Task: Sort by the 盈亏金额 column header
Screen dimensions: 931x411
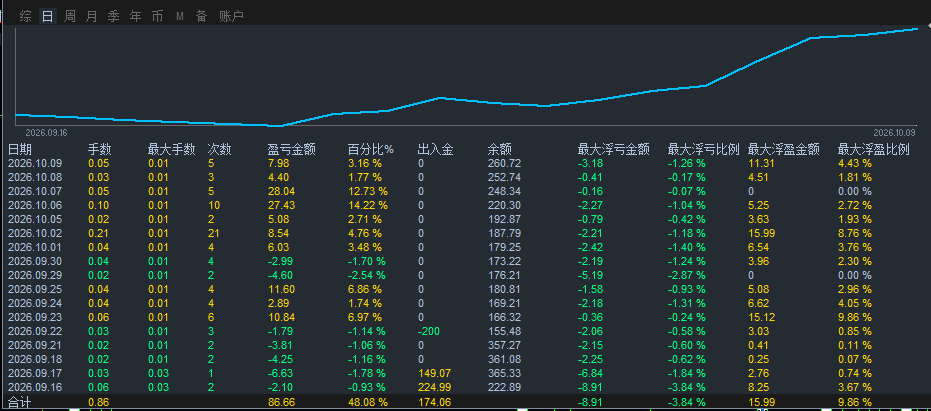Action: [292, 150]
